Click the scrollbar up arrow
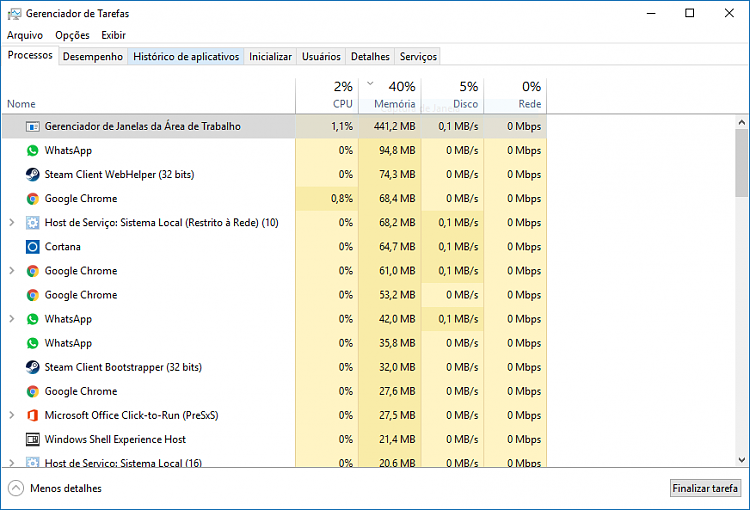Viewport: 750px width, 510px height. (x=742, y=122)
